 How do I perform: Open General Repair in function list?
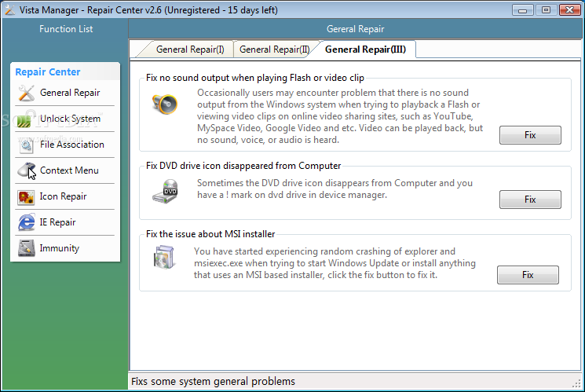[x=65, y=93]
